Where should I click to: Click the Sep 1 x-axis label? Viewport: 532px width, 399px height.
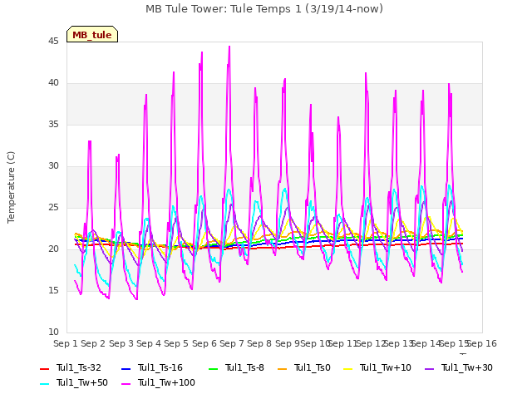pos(66,343)
